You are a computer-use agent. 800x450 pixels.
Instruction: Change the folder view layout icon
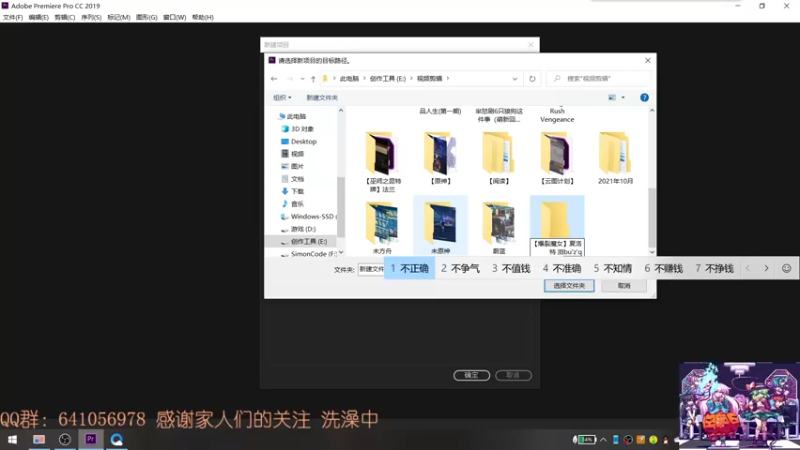[x=612, y=97]
